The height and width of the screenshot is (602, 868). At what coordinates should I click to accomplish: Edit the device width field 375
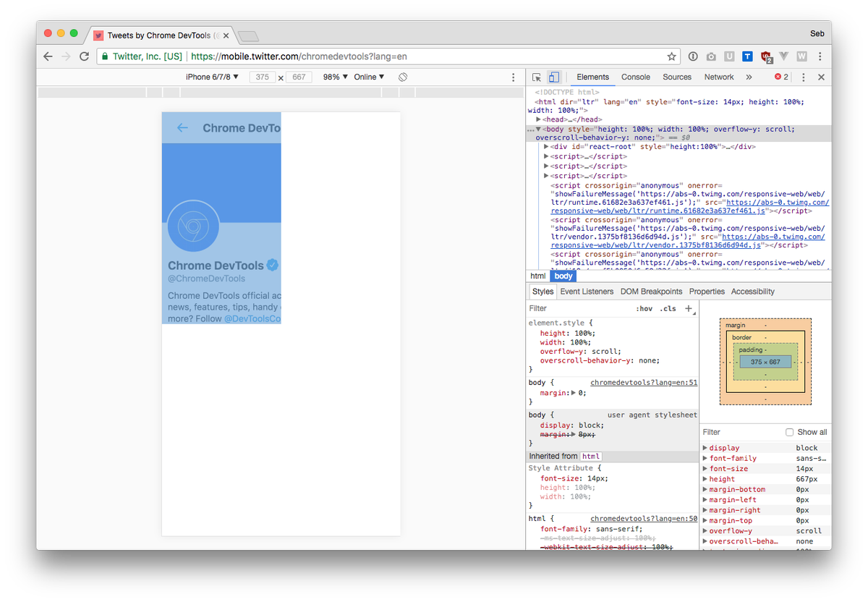(x=263, y=77)
